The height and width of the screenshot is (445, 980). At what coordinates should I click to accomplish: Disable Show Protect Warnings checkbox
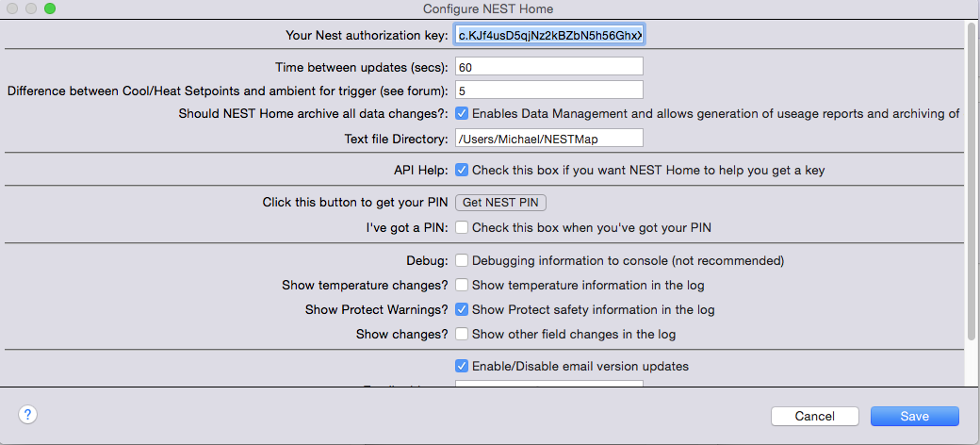[x=461, y=309]
